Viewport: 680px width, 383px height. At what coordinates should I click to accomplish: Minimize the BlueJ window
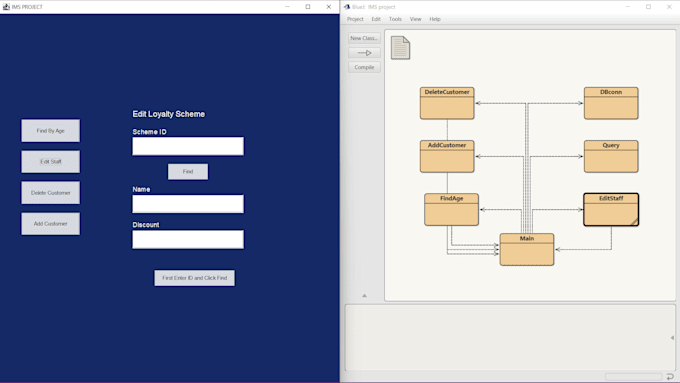[x=628, y=7]
